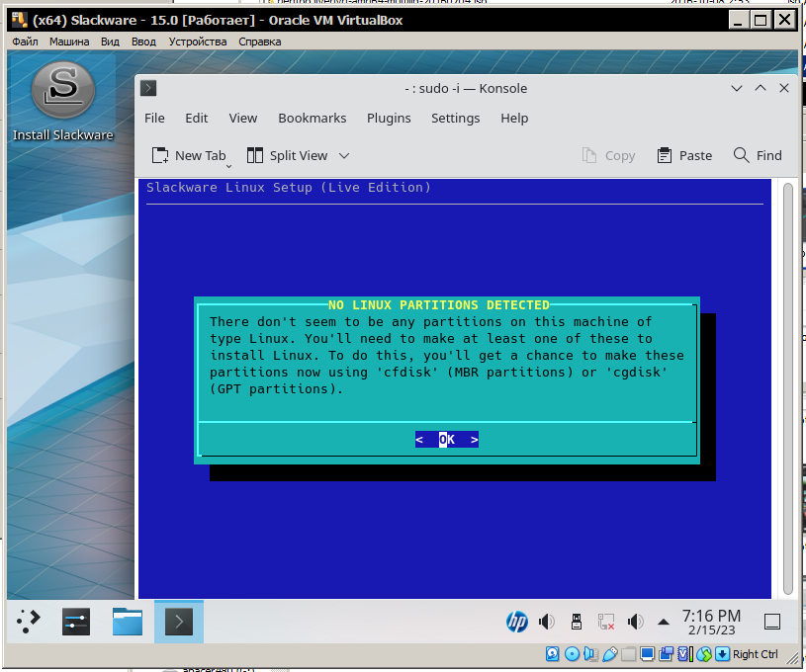The image size is (806, 672).
Task: Open System Settings icon in panel
Action: point(76,622)
